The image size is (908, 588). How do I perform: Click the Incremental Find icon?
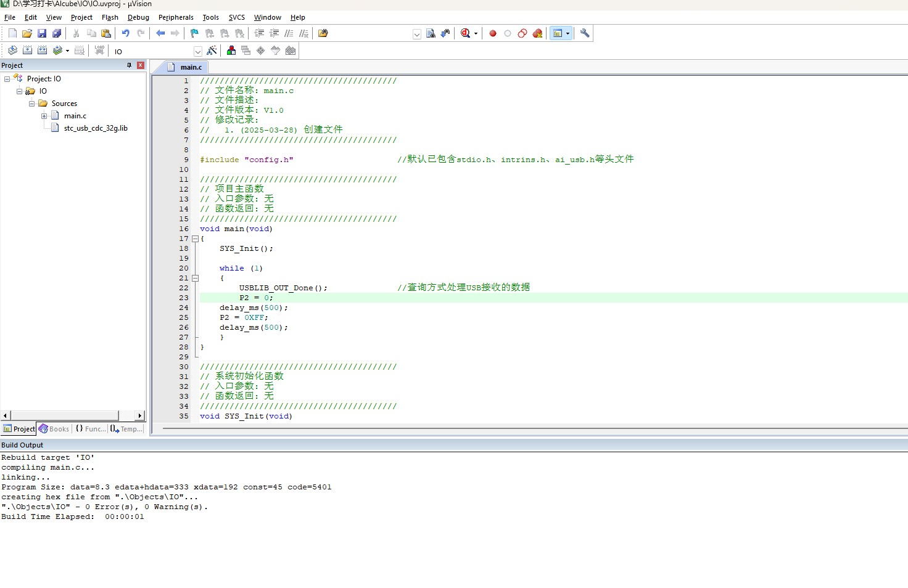pos(445,33)
